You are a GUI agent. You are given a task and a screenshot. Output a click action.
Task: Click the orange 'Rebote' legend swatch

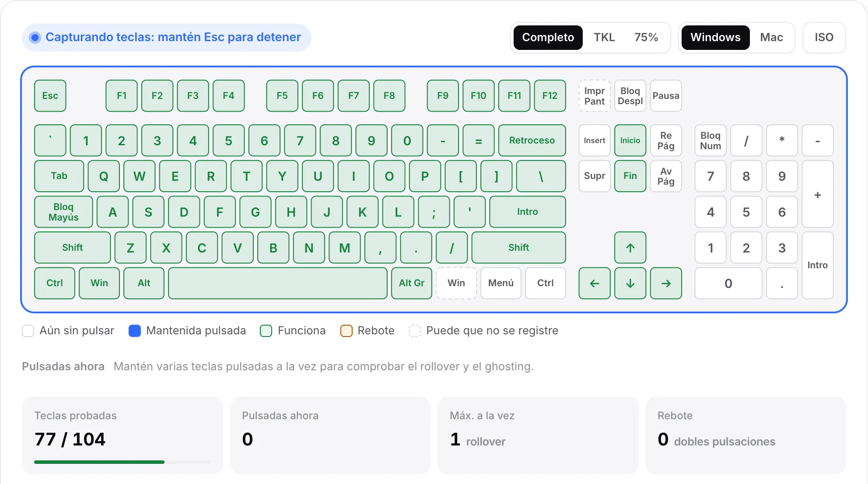coord(346,331)
